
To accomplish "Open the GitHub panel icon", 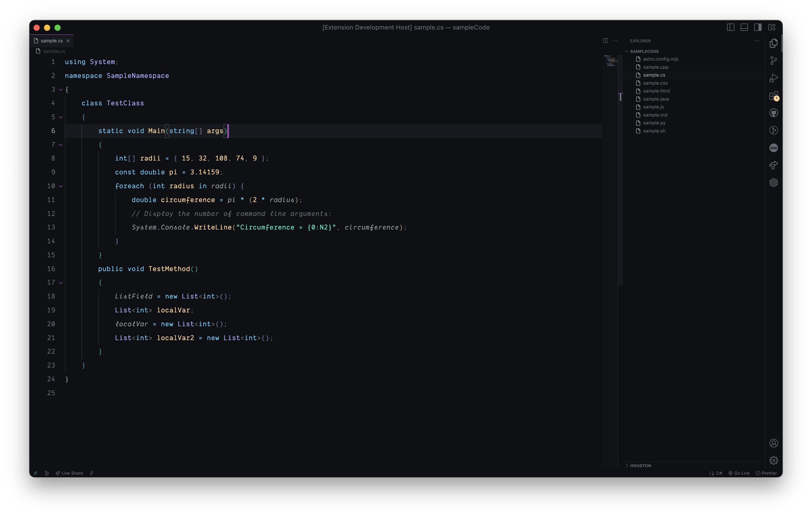I will pyautogui.click(x=774, y=113).
